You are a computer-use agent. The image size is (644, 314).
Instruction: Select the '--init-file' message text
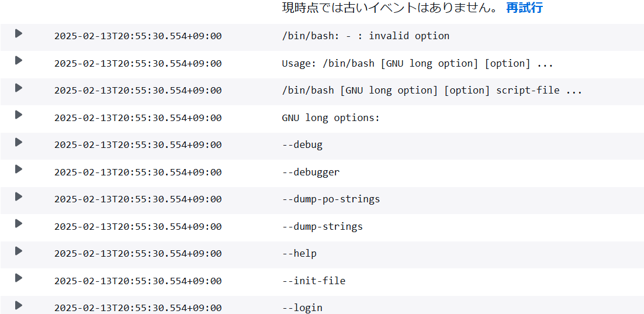(314, 281)
